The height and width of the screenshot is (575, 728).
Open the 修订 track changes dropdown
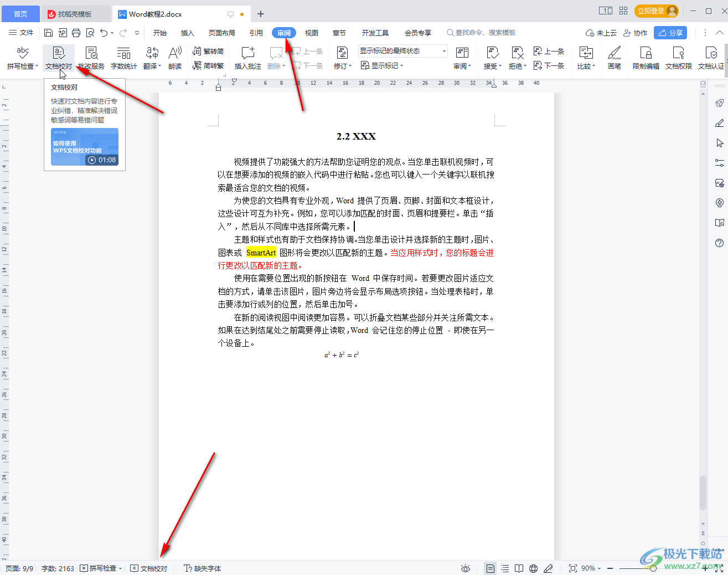pos(342,65)
